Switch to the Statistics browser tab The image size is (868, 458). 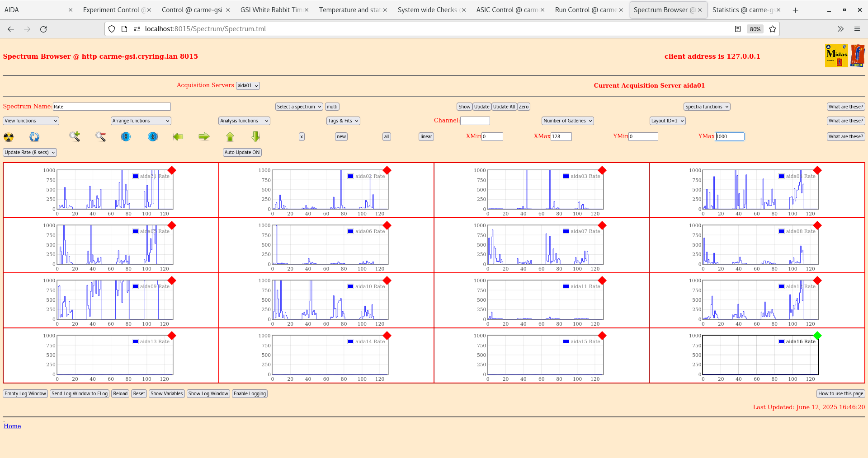744,9
